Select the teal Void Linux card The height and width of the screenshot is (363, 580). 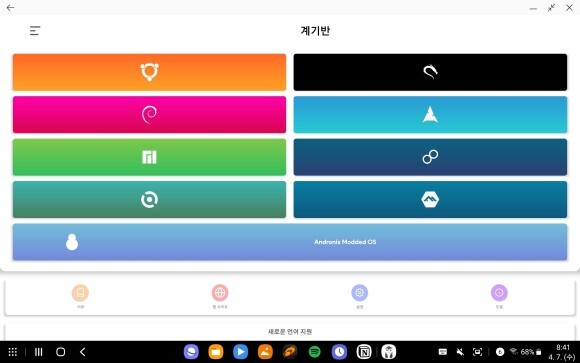pos(149,199)
